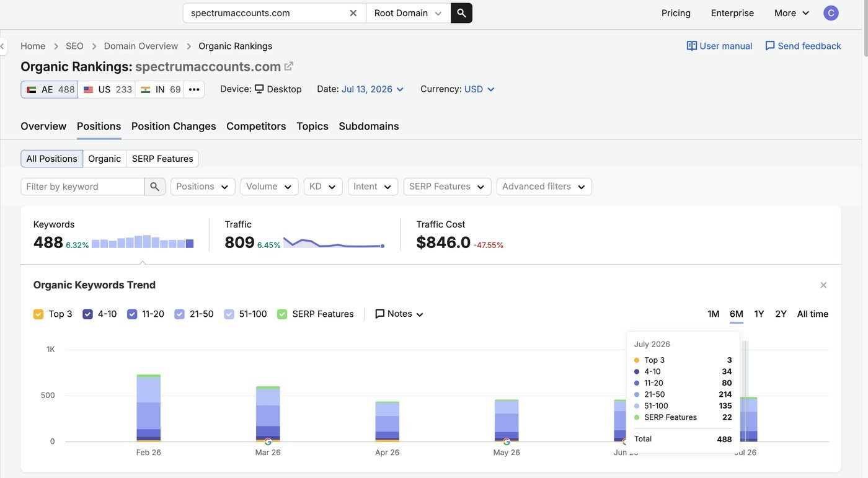
Task: Set chart range to All time
Action: pyautogui.click(x=813, y=314)
